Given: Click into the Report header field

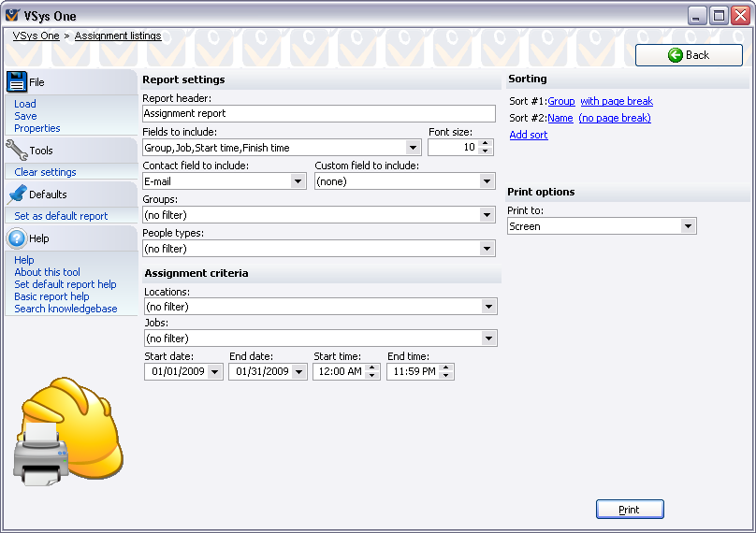Looking at the screenshot, I should (x=319, y=114).
